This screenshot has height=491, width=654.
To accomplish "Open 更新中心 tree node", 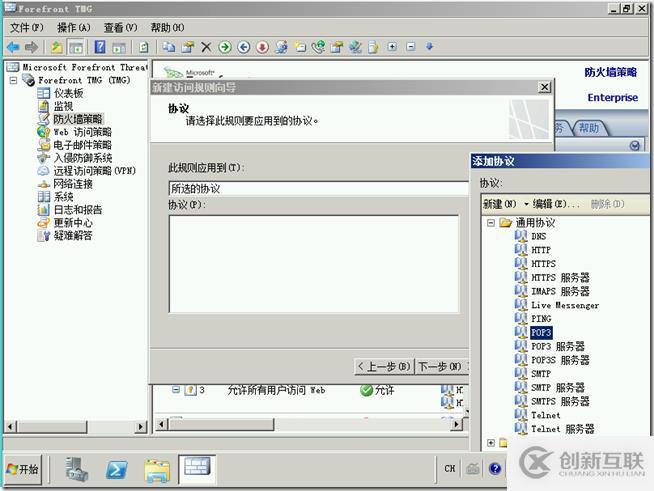I will pos(73,222).
